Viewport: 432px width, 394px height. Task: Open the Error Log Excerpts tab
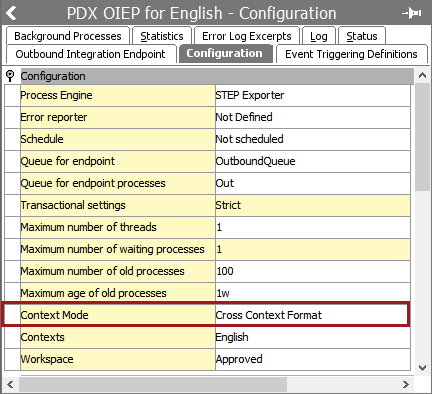[247, 36]
